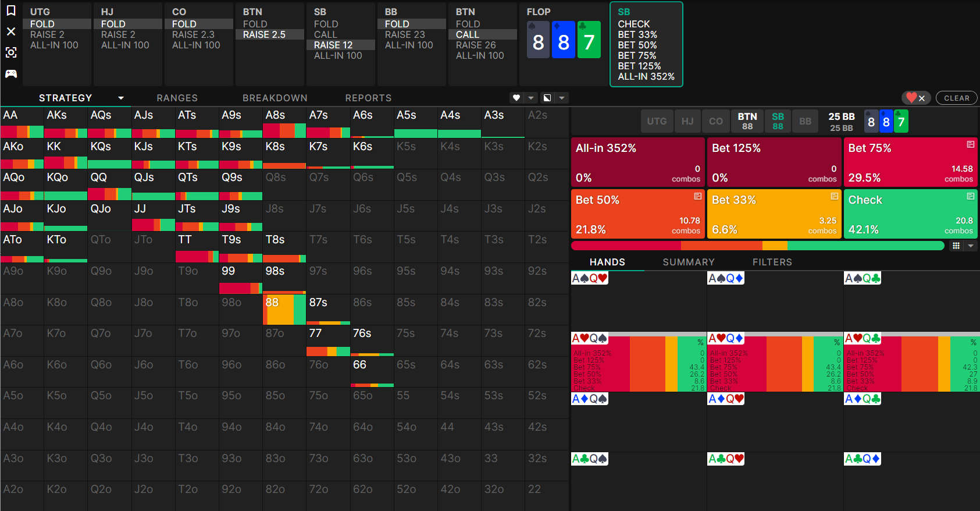
Task: Click the green segment of the strategy bar
Action: [x=865, y=246]
